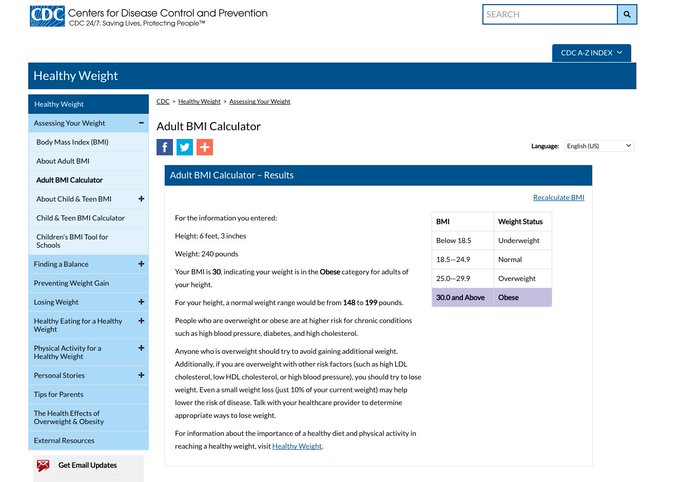Open the orange plus share icon

205,147
